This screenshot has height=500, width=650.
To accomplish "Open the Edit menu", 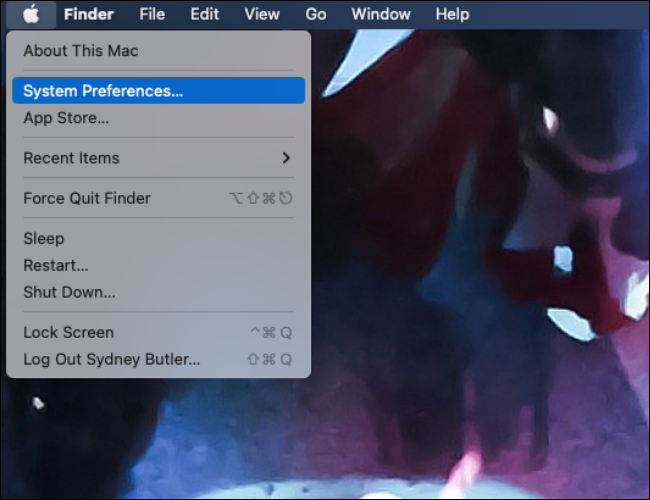I will tap(204, 15).
